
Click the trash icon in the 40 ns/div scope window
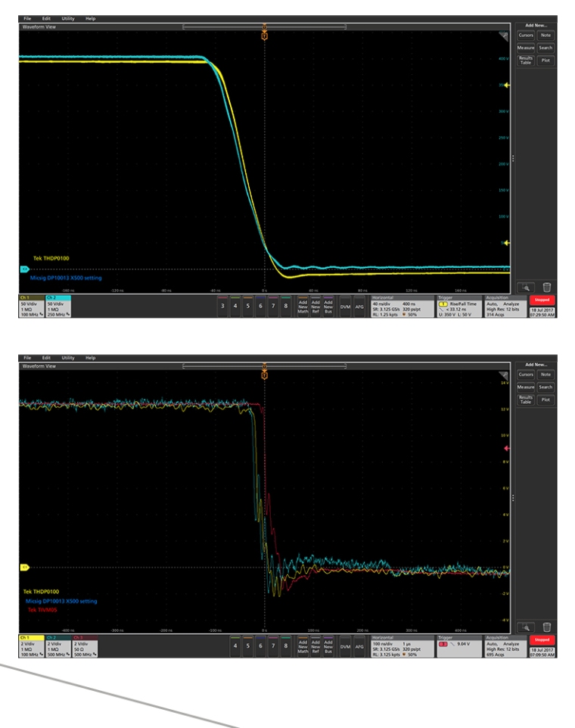coord(547,287)
